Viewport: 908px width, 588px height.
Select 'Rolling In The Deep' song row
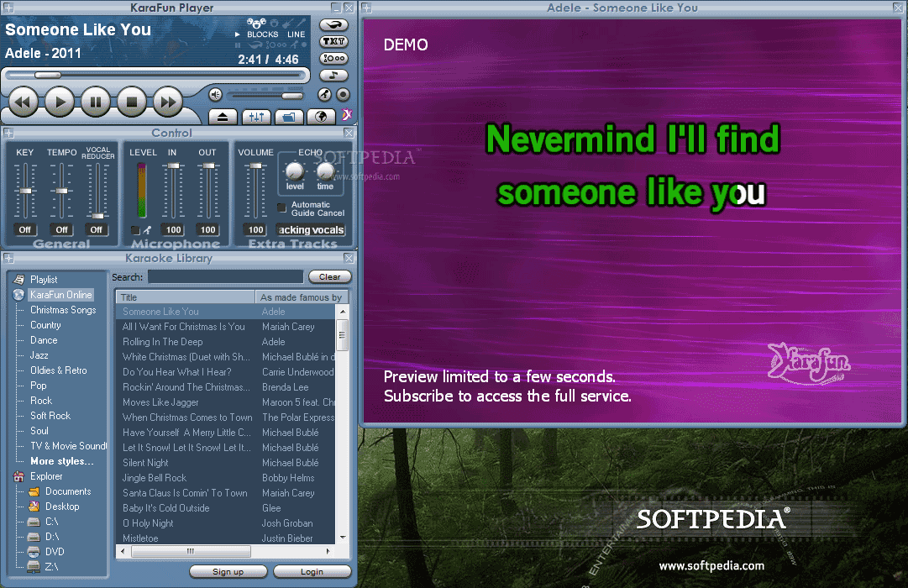coord(226,342)
